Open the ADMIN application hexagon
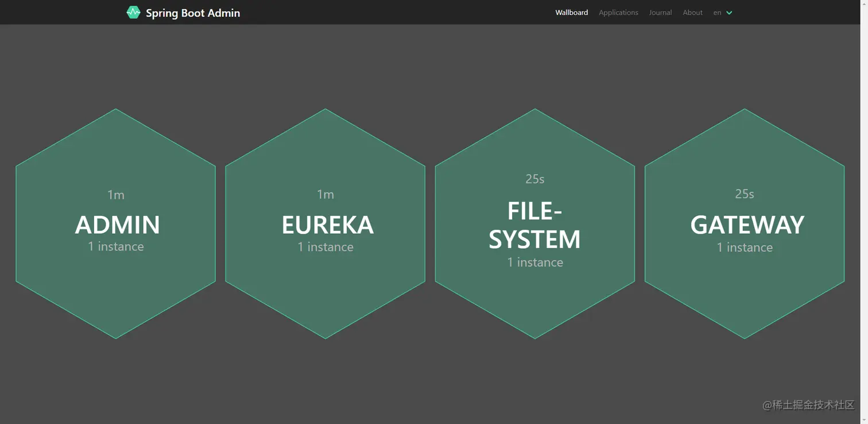This screenshot has height=424, width=868. (115, 223)
